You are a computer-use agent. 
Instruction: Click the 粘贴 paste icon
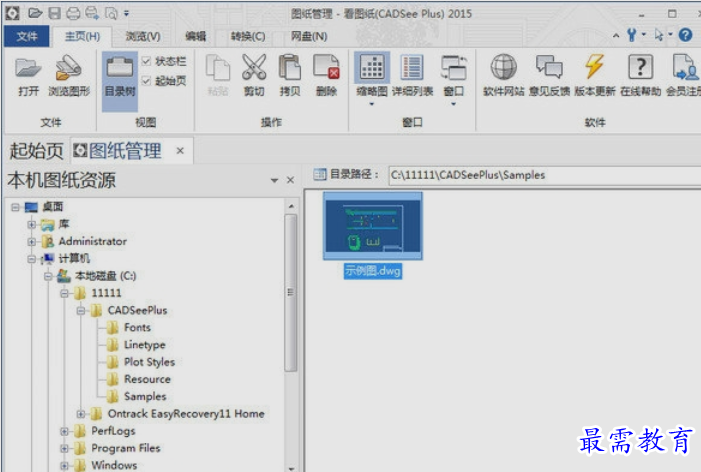218,68
